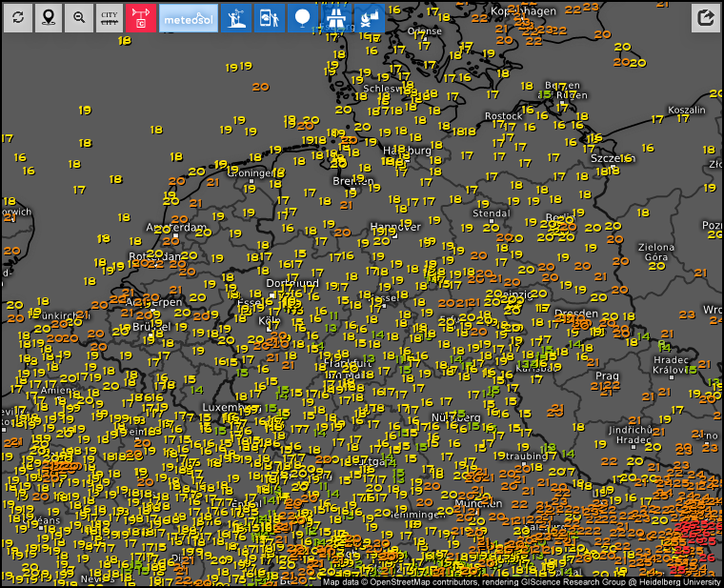Click the Antwerpen city label
This screenshot has width=724, height=588.
tap(153, 302)
